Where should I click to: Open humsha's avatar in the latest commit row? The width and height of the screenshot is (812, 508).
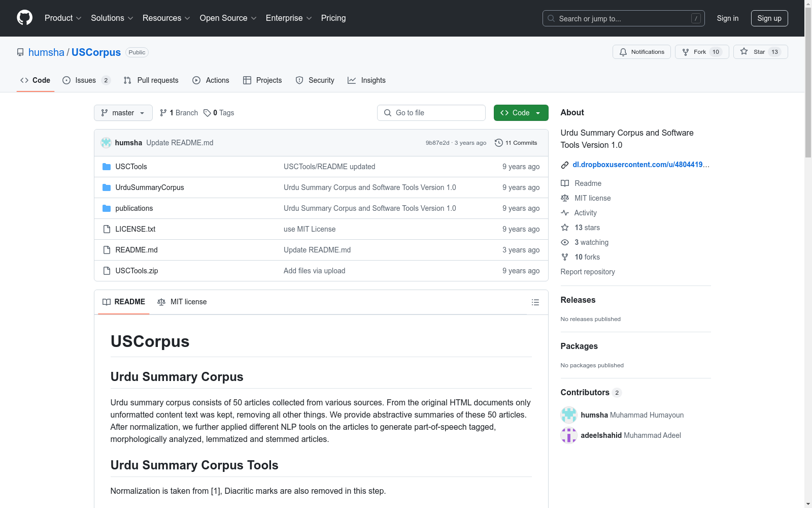[x=106, y=143]
